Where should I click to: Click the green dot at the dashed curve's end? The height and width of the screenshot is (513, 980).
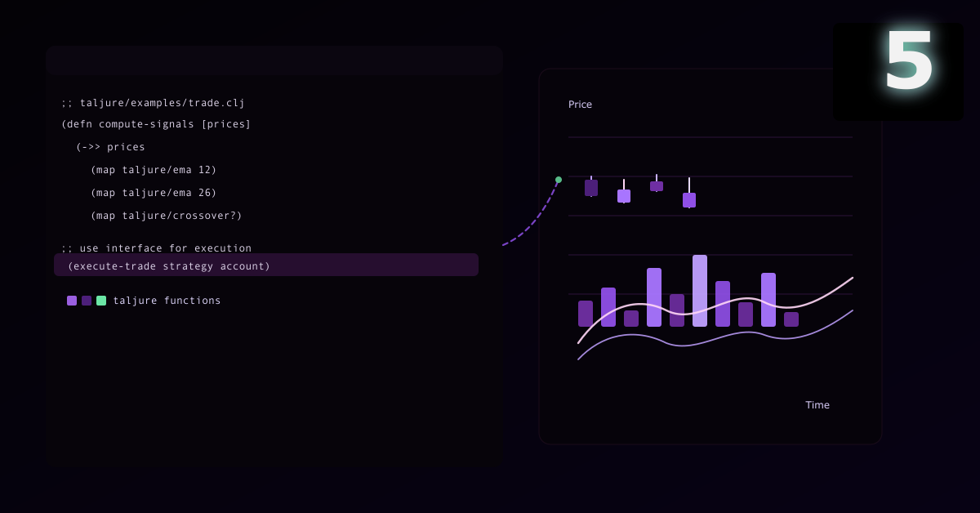click(x=559, y=180)
